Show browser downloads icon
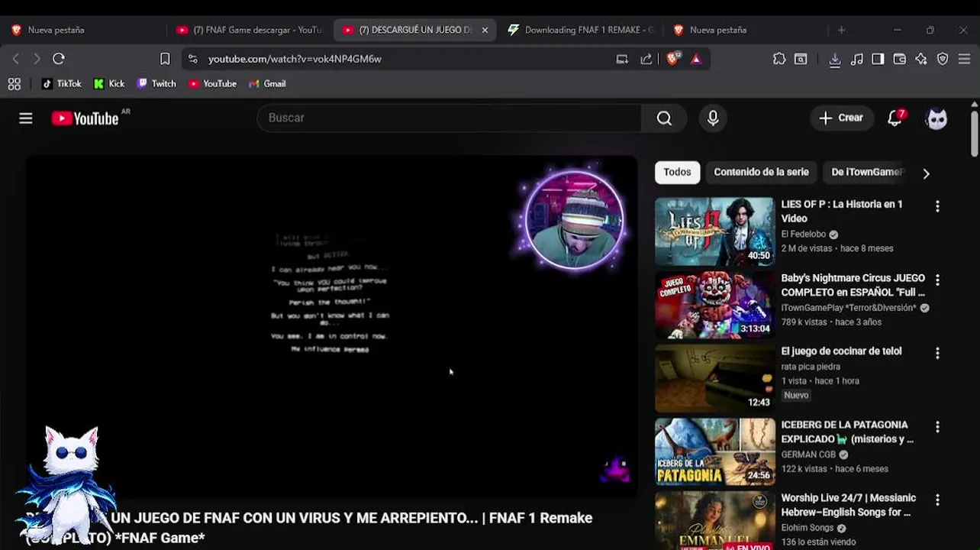Screen dimensions: 980x550 point(835,59)
